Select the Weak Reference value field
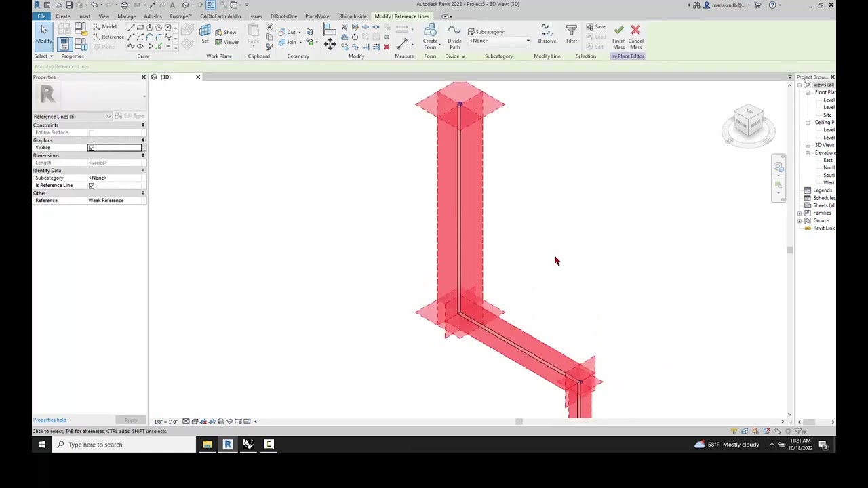The height and width of the screenshot is (488, 868). (116, 201)
